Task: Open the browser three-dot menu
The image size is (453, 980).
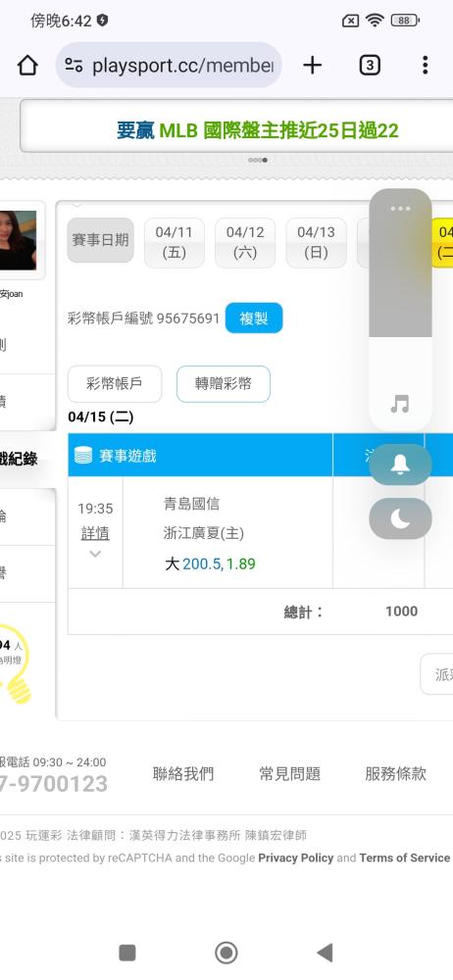Action: [x=425, y=65]
